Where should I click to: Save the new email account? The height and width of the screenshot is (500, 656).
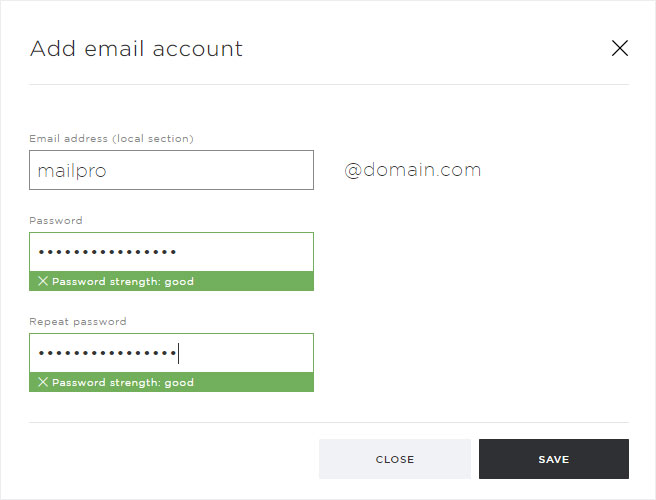click(554, 459)
